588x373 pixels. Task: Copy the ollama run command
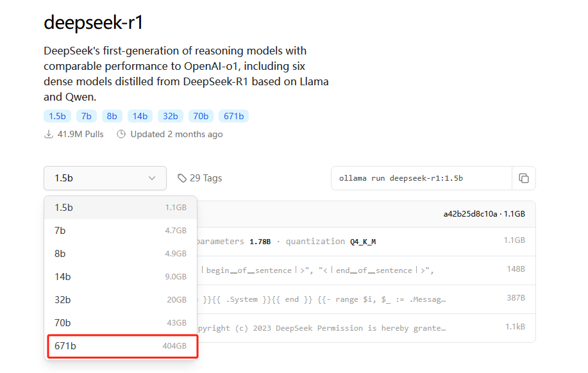point(523,178)
